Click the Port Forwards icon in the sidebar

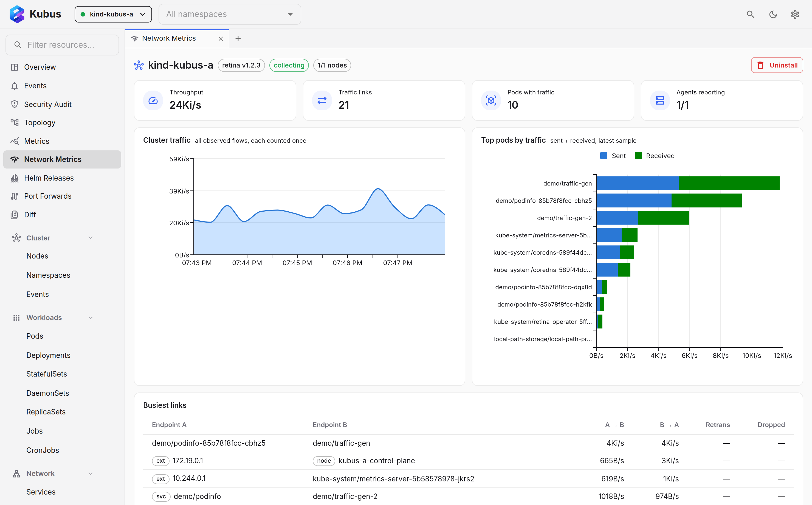pyautogui.click(x=14, y=196)
